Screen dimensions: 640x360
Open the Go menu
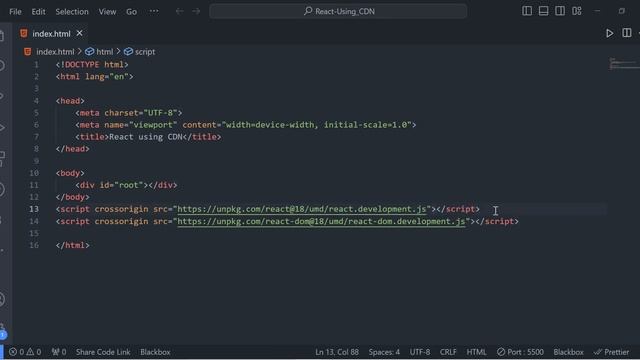coord(131,11)
